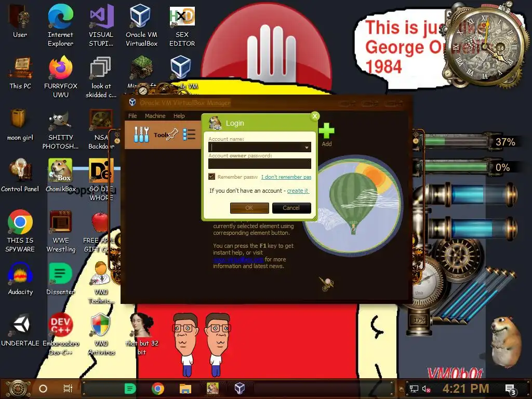Open the UNDERTALE Unity icon
This screenshot has width=532, height=399.
click(20, 330)
